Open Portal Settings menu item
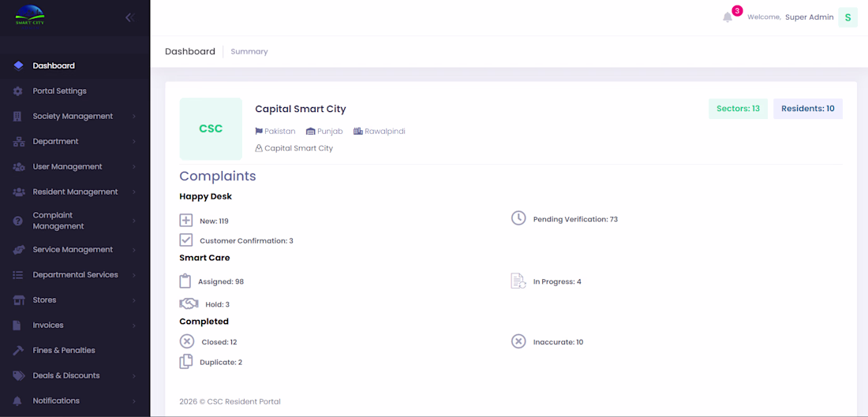 click(x=75, y=91)
